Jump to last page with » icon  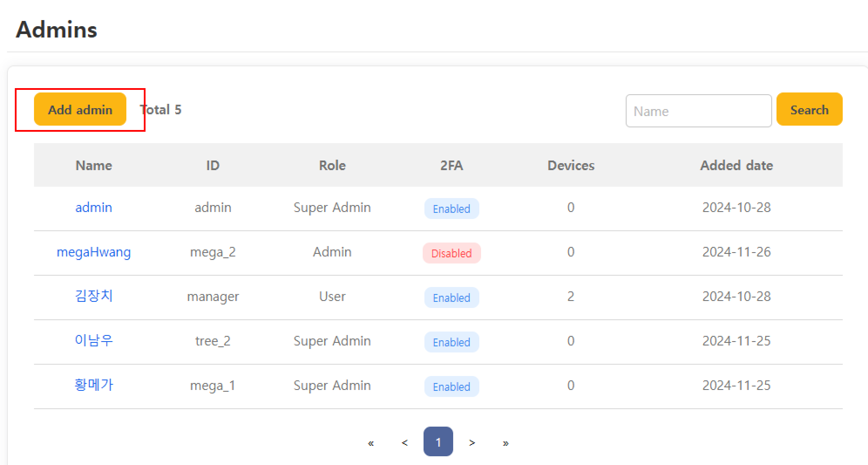tap(505, 443)
